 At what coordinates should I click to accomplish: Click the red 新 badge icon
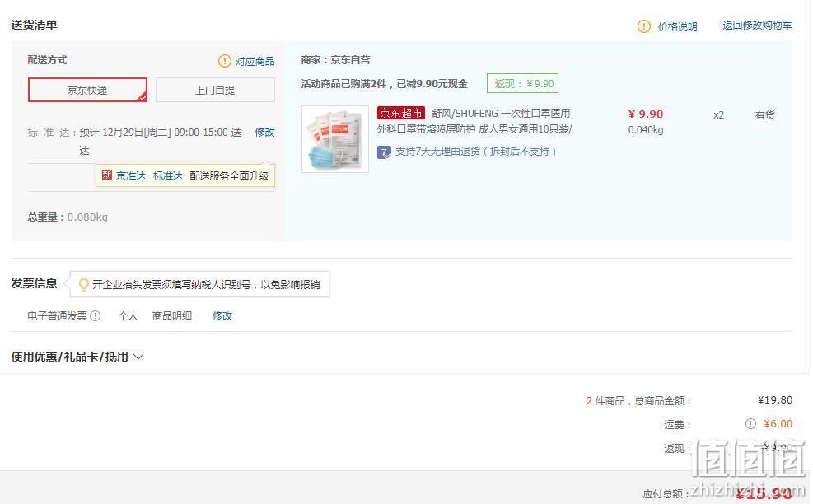pos(107,175)
